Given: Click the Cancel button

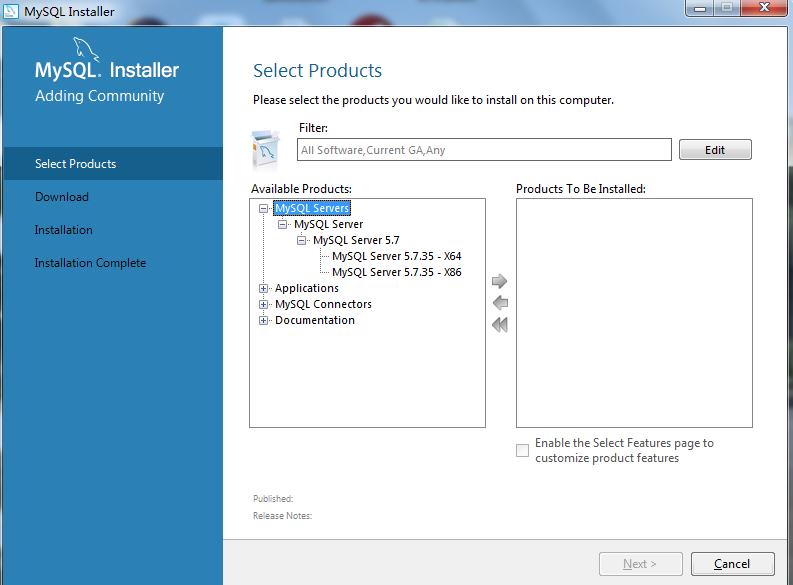Looking at the screenshot, I should (x=732, y=564).
